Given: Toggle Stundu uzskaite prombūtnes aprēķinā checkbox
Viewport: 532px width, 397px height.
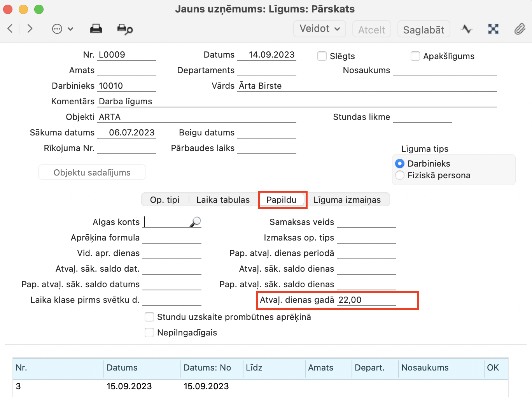Looking at the screenshot, I should pyautogui.click(x=149, y=317).
